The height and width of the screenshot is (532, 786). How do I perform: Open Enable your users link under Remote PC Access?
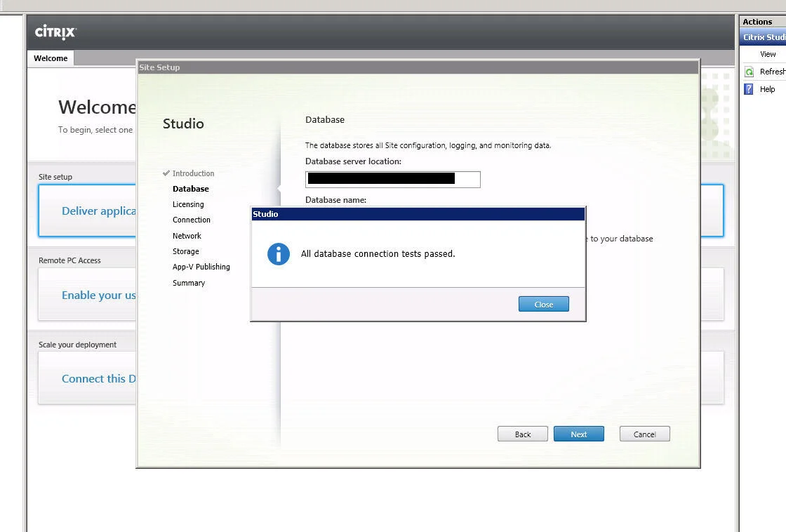[99, 295]
